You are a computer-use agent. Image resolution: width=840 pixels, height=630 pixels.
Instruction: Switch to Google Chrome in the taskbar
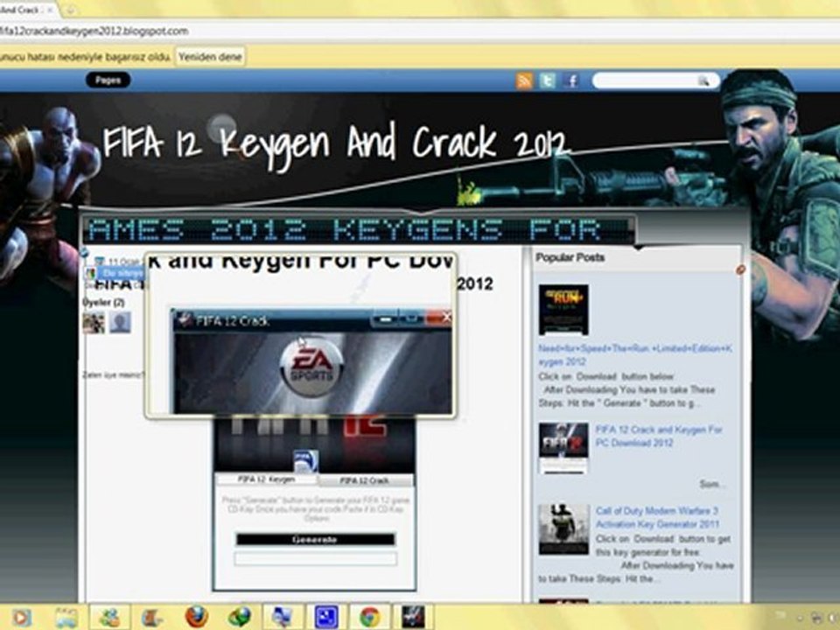[x=369, y=617]
